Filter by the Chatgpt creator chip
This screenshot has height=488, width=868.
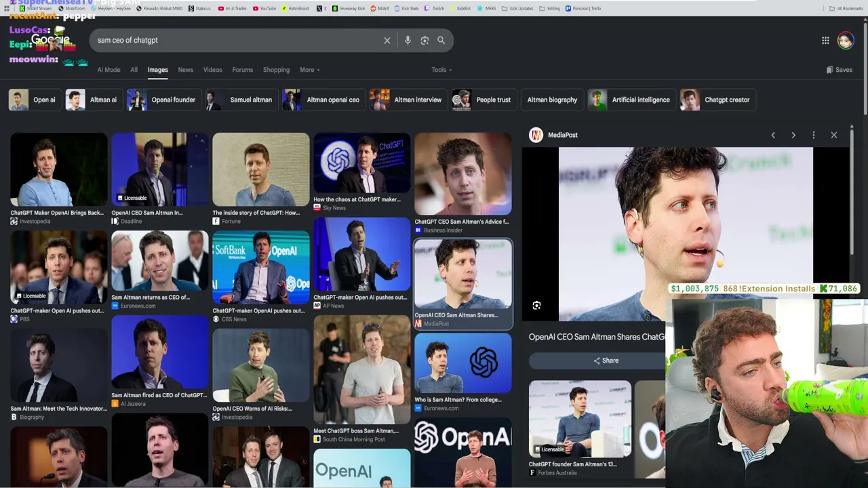717,100
